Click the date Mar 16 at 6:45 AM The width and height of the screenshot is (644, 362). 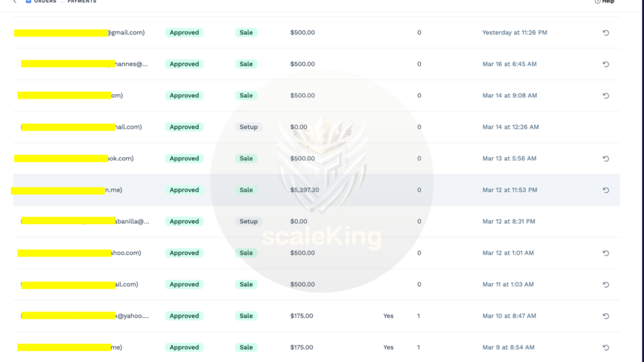click(x=509, y=64)
